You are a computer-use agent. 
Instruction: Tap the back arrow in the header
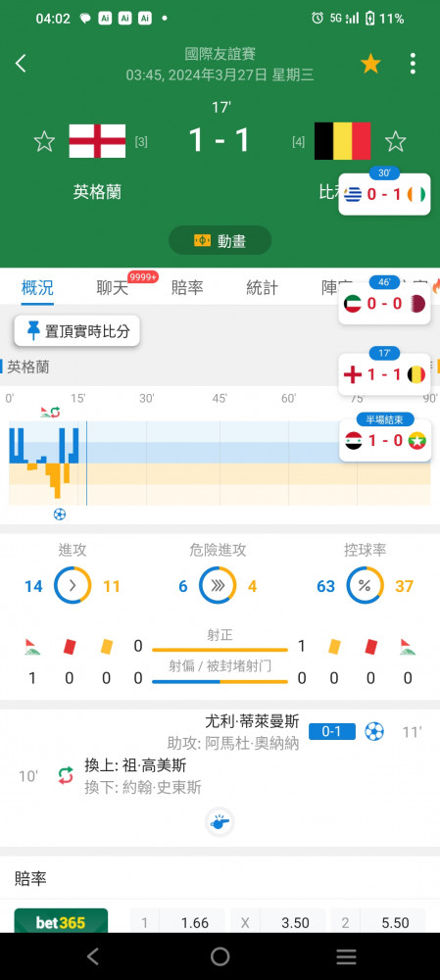[x=22, y=63]
